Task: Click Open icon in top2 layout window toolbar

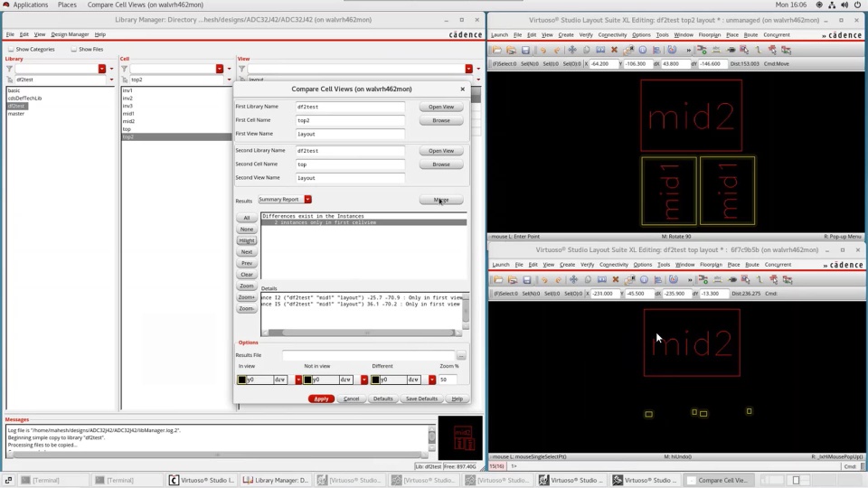Action: tap(497, 50)
